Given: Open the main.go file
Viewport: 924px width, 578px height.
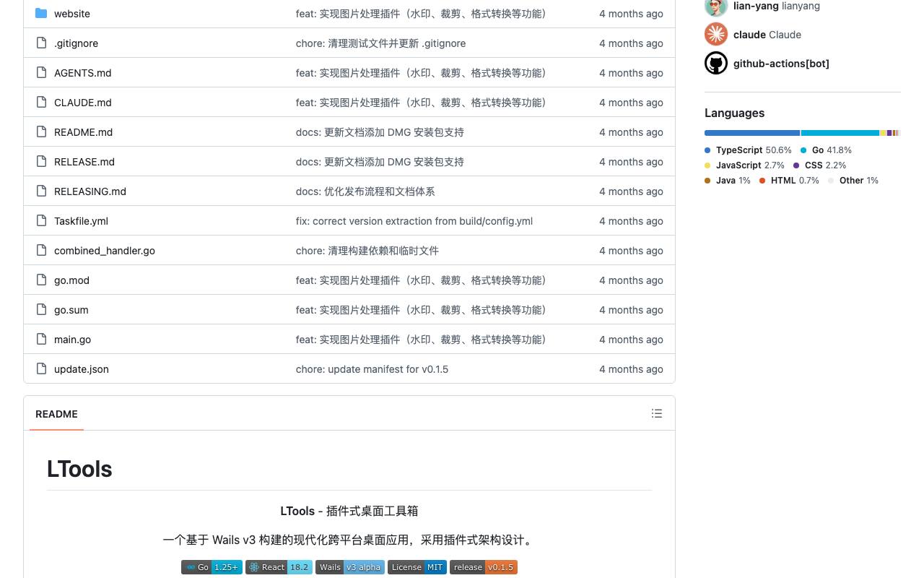Looking at the screenshot, I should (x=72, y=340).
